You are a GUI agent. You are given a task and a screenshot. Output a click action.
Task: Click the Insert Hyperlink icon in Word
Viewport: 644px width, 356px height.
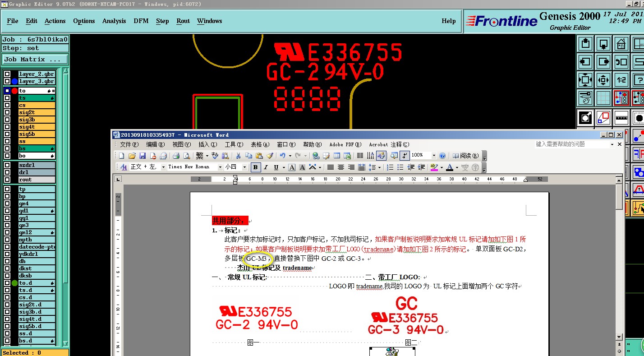(316, 156)
